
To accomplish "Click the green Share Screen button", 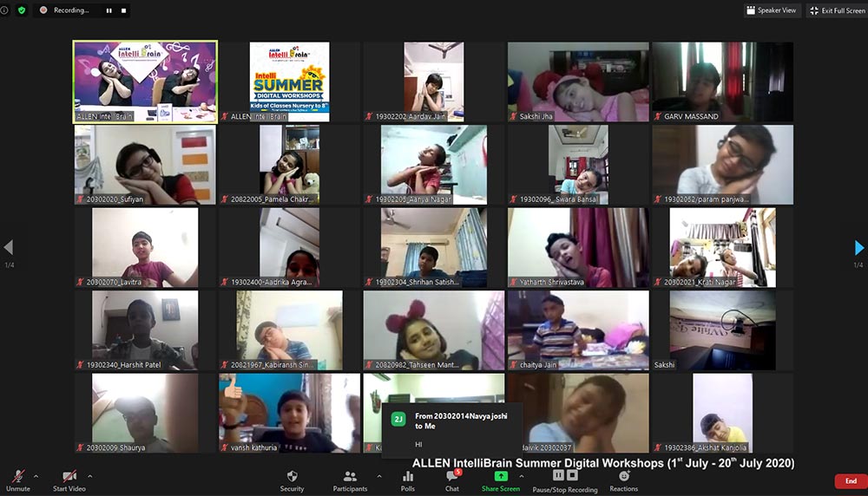I will [x=501, y=480].
